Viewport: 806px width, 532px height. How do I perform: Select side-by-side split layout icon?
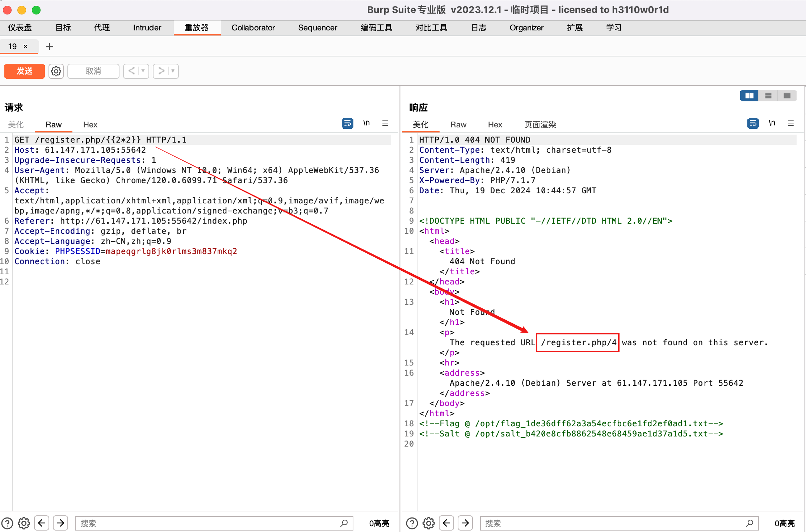point(750,96)
